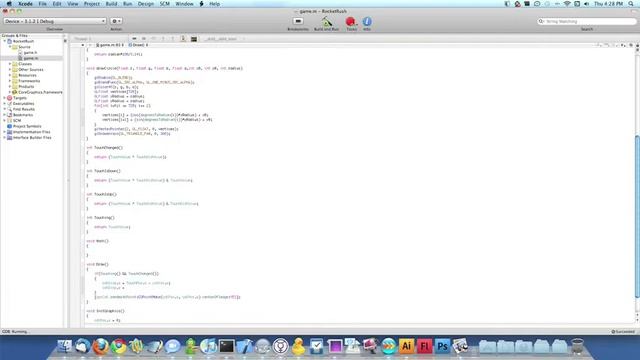Screen dimensions: 640x360
Task: Click the volume menu bar icon
Action: click(587, 4)
